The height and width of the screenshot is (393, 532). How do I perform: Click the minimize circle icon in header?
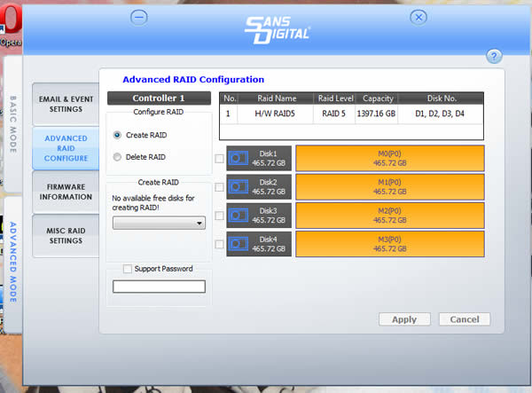tap(139, 18)
